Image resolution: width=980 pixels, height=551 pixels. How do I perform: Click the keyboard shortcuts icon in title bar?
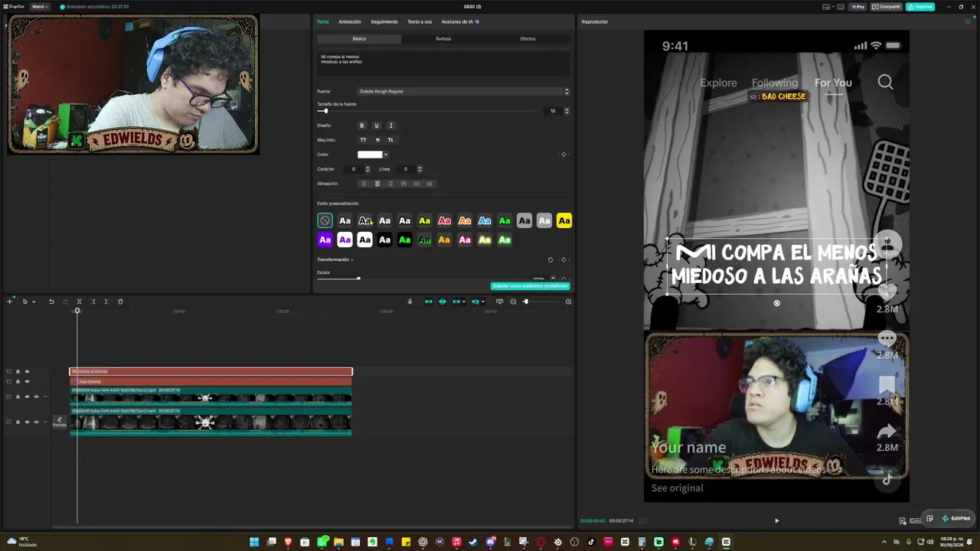[841, 7]
